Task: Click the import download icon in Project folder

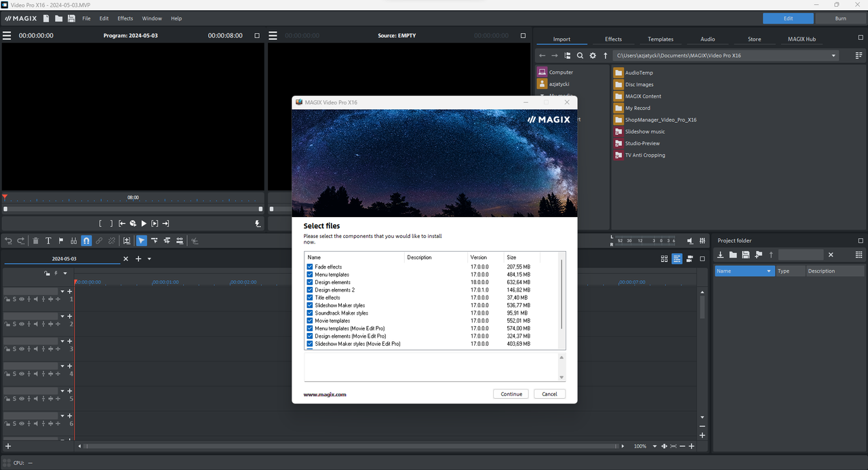Action: click(x=721, y=255)
